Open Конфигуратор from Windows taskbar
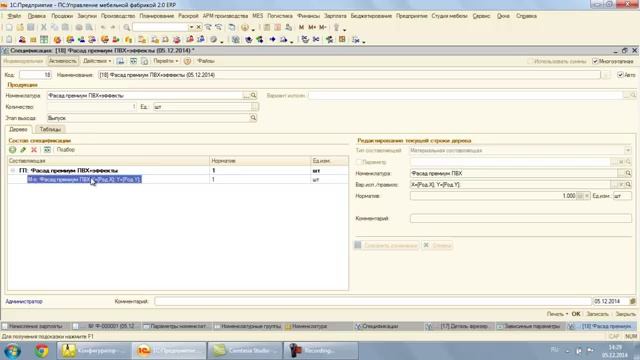The image size is (640, 360). 93,351
